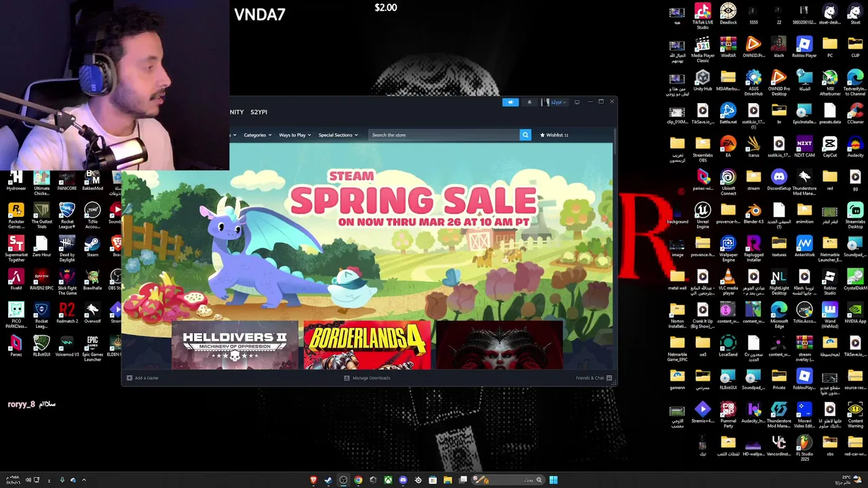Select the EA app desktop icon

click(x=728, y=147)
